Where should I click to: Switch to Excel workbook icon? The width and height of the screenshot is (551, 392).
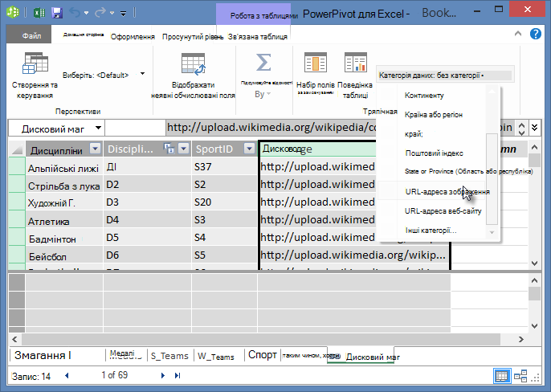pos(39,13)
